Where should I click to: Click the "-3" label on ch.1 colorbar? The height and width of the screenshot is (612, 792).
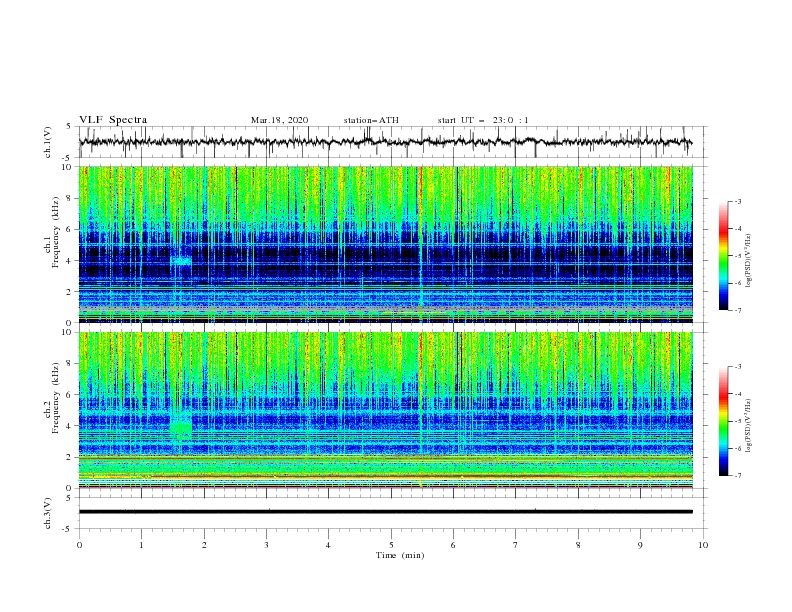point(737,201)
